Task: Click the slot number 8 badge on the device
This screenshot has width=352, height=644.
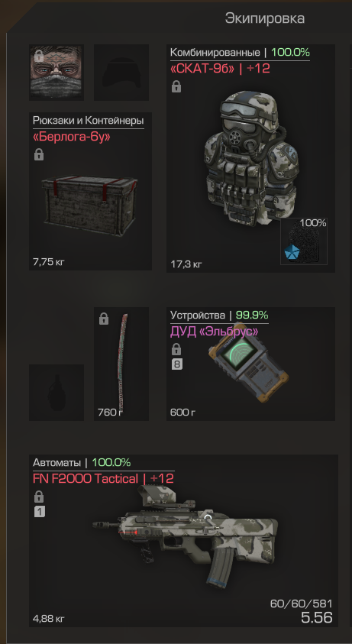Action: pos(176,364)
